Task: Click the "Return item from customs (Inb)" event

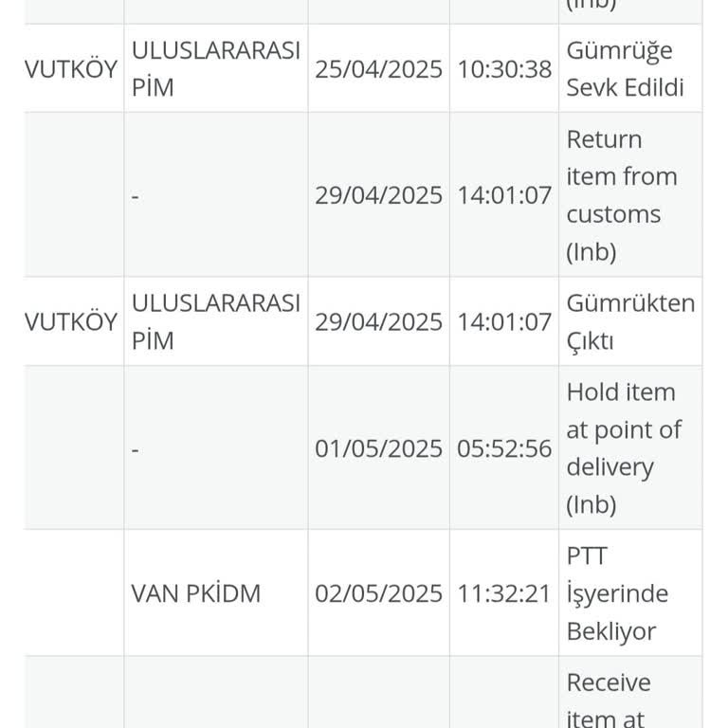Action: coord(621,195)
